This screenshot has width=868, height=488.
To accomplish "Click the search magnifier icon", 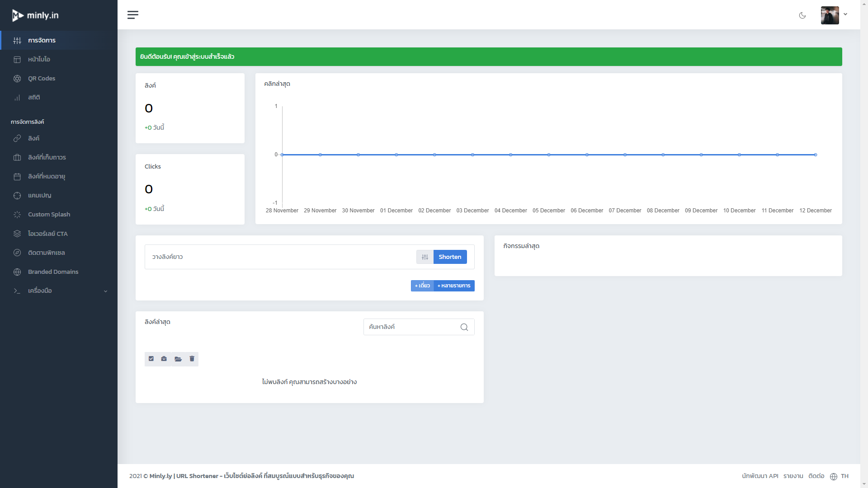I will point(464,327).
